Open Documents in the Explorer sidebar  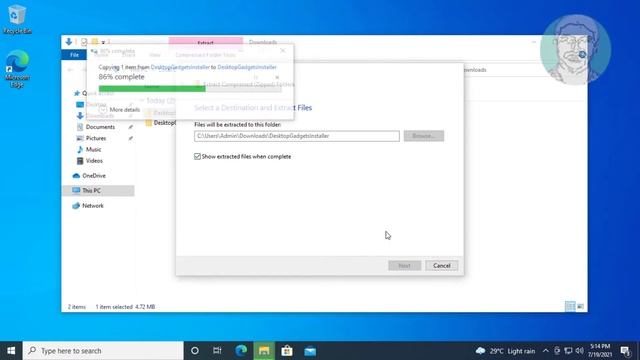click(x=100, y=127)
